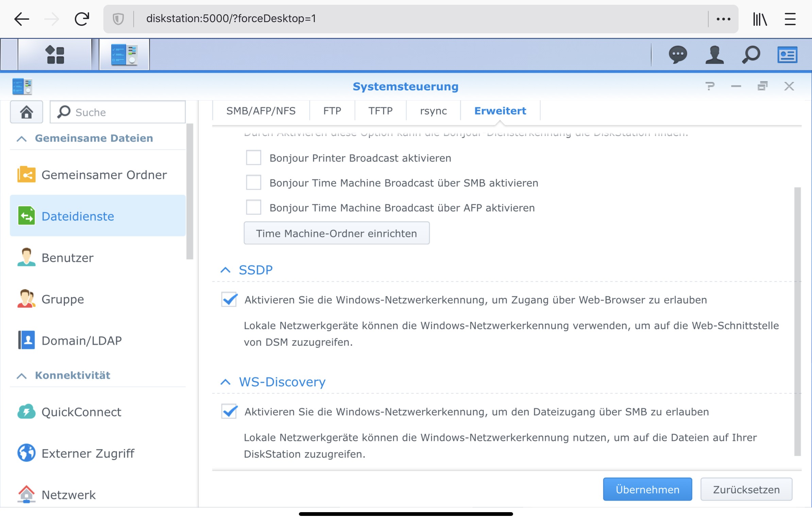Viewport: 812px width, 521px height.
Task: Switch to the SMB/AFP/NFS tab
Action: point(261,111)
